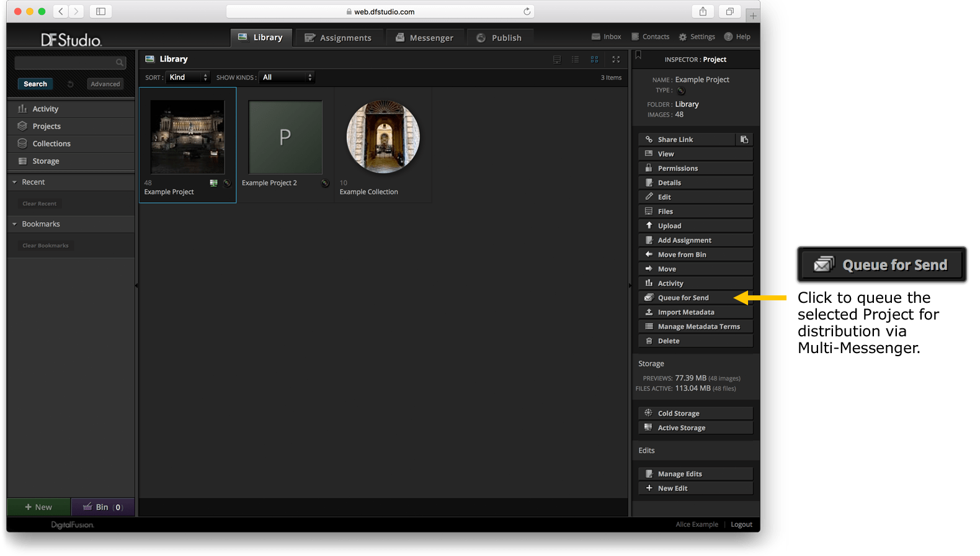Click Add Assignment
This screenshot has height=556, width=980.
695,240
